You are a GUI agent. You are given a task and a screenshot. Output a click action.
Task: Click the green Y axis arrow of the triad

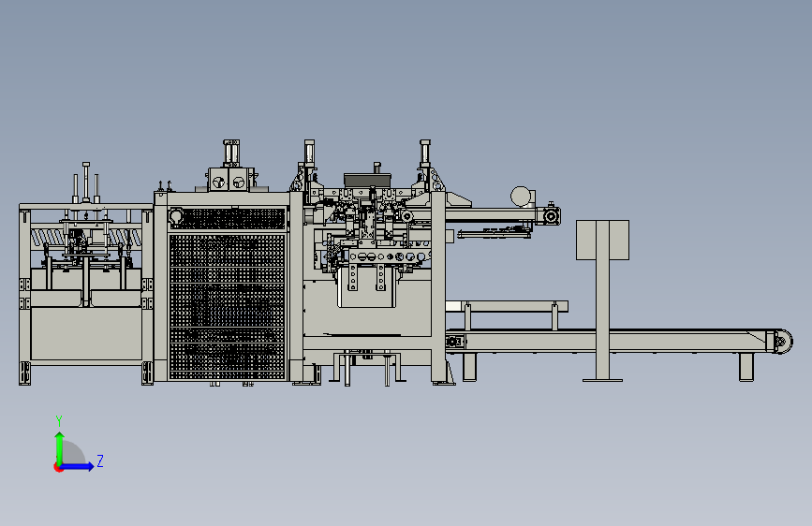click(60, 448)
